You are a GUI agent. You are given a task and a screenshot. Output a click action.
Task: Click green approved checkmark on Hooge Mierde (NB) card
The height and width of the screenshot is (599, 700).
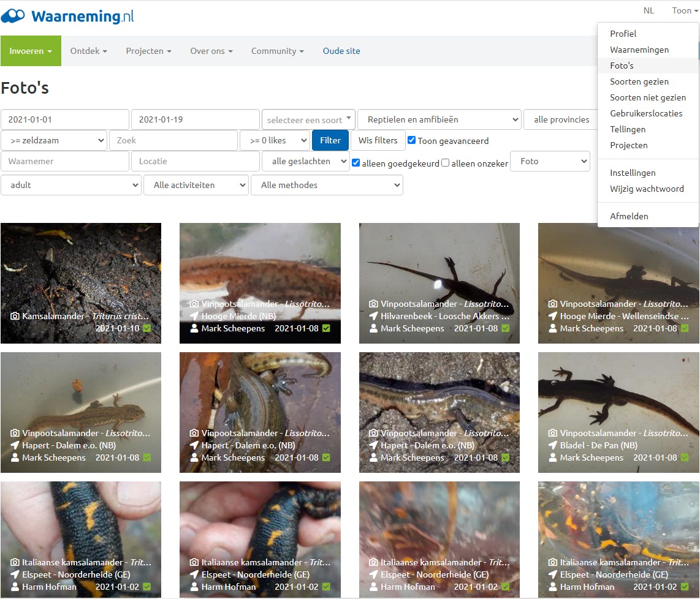pyautogui.click(x=326, y=328)
